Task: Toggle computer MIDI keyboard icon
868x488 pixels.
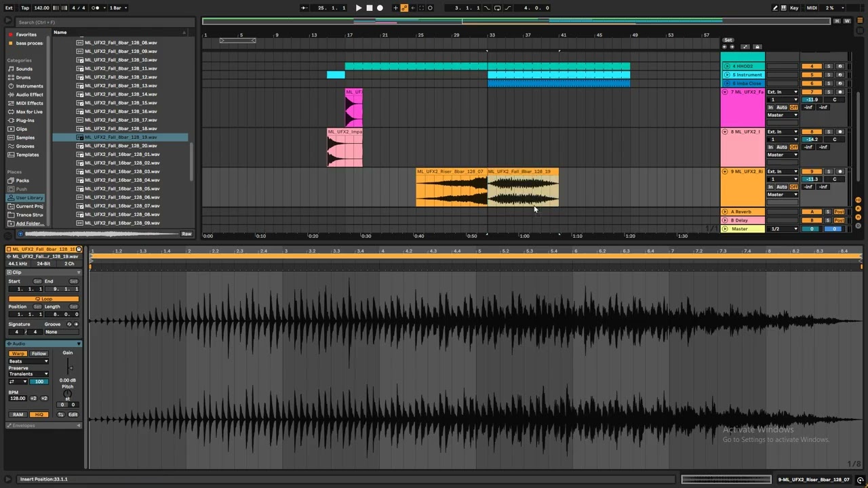Action: 784,8
